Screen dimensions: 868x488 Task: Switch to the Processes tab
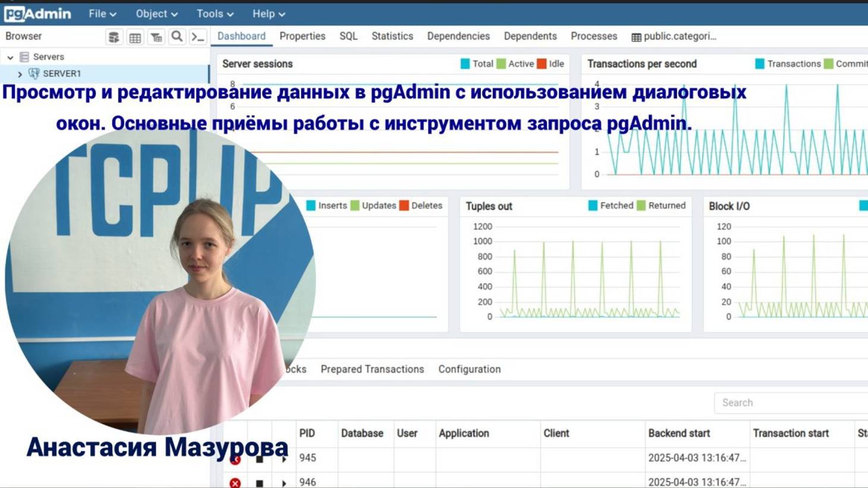(x=594, y=36)
